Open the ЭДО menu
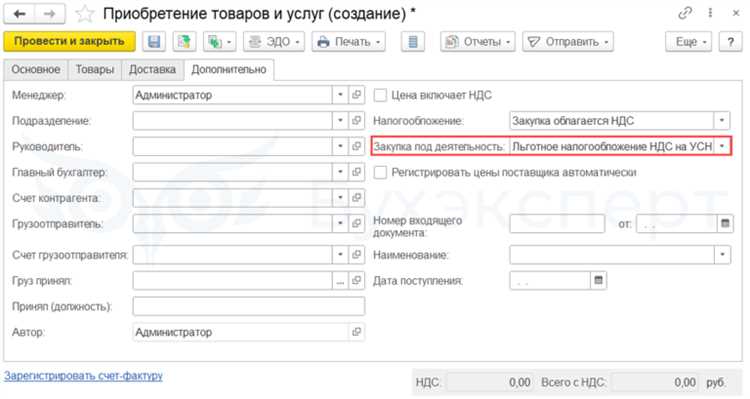 tap(274, 42)
